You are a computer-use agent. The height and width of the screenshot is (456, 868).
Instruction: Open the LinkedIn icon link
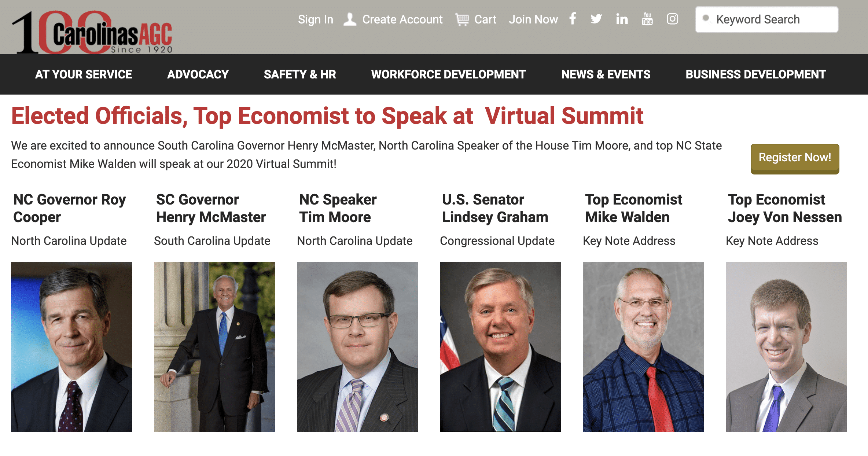(622, 19)
